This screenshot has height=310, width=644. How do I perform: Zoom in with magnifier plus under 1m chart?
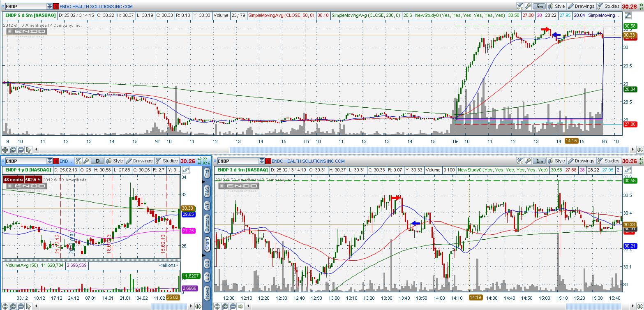(x=225, y=306)
